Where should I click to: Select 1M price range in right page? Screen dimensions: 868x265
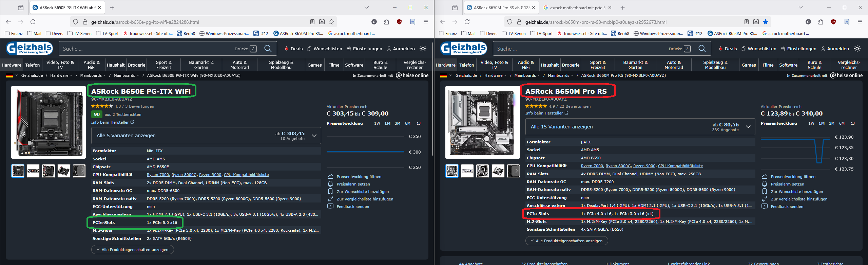click(821, 123)
